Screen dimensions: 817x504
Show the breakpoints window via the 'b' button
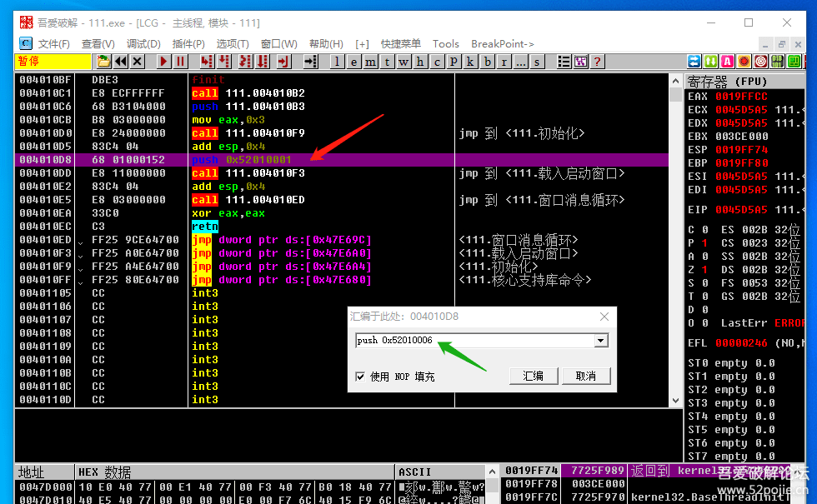coord(487,61)
